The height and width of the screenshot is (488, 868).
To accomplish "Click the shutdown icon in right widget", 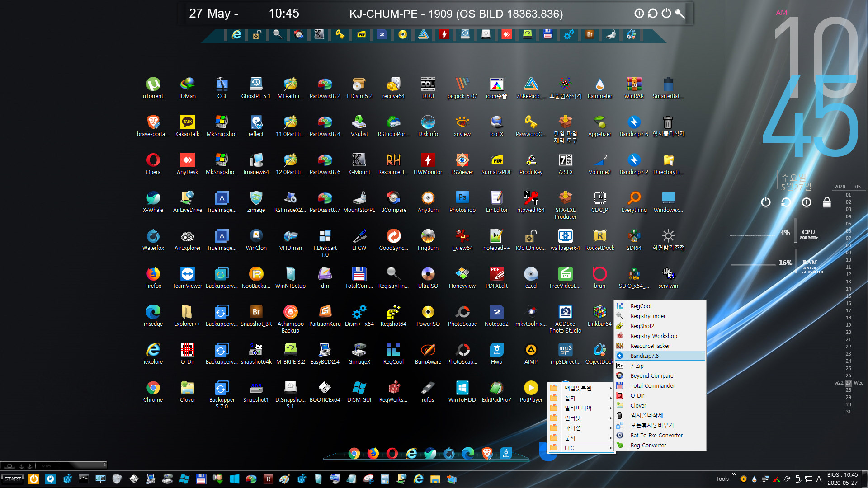I will pos(765,202).
